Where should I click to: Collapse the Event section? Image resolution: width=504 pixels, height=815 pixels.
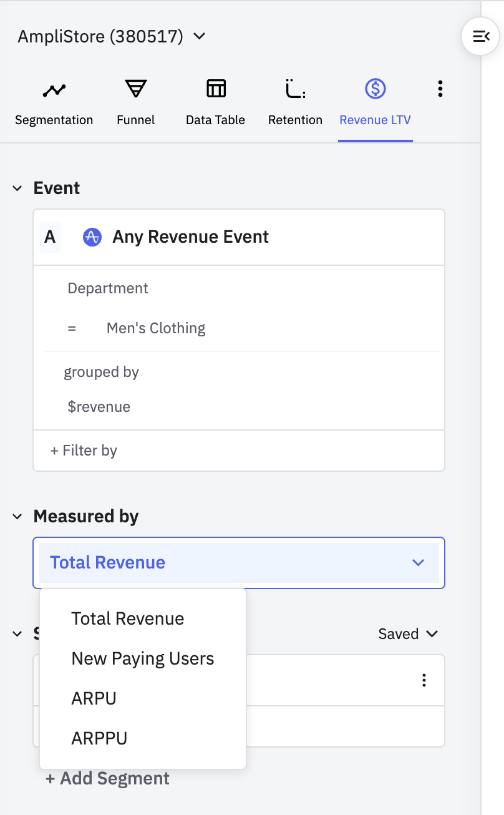coord(17,188)
